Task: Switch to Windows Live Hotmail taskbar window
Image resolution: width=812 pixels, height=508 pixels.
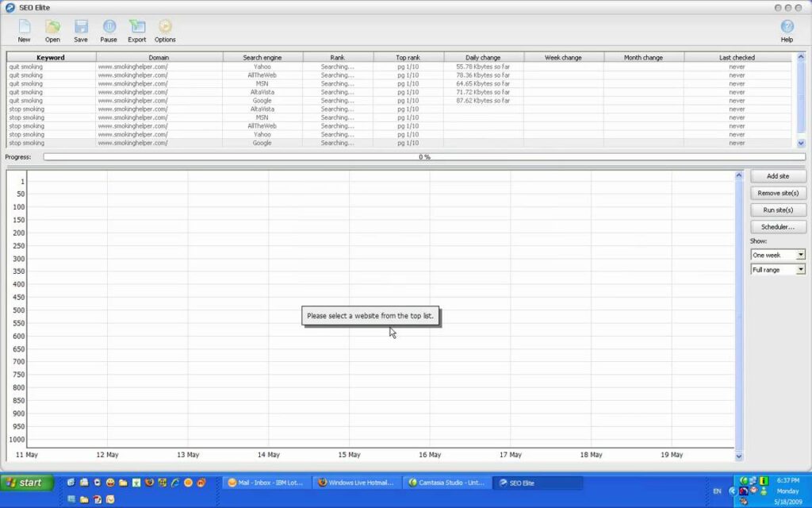Action: [357, 483]
